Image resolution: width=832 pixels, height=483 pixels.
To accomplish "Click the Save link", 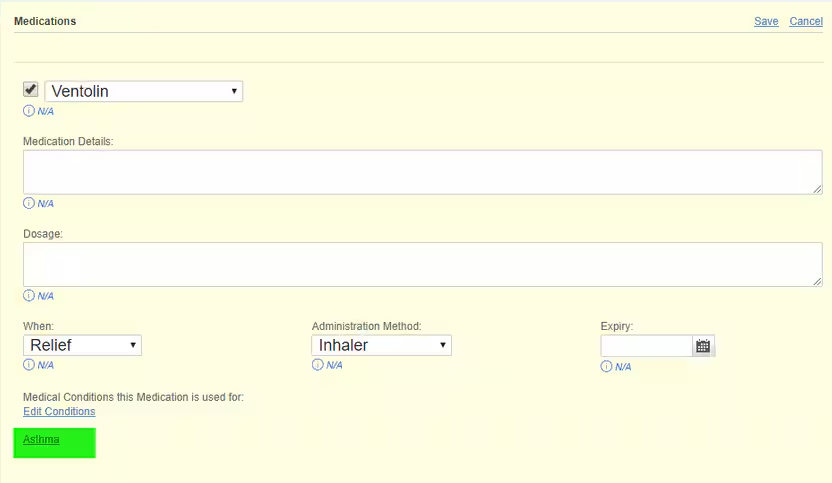I will (766, 21).
